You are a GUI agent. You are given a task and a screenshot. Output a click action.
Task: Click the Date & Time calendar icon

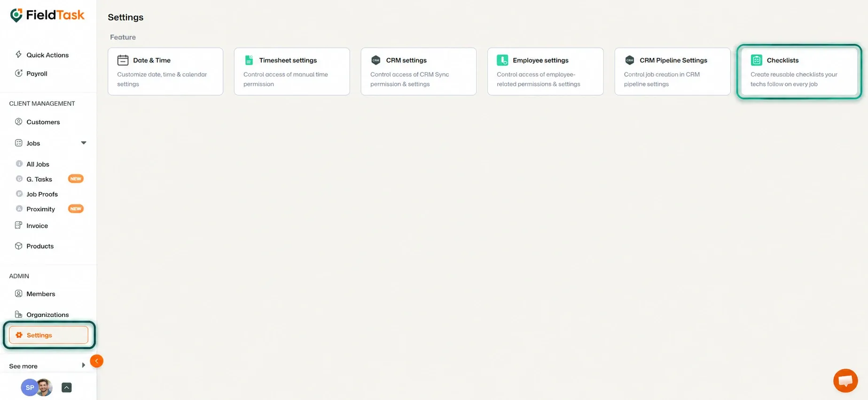(123, 60)
